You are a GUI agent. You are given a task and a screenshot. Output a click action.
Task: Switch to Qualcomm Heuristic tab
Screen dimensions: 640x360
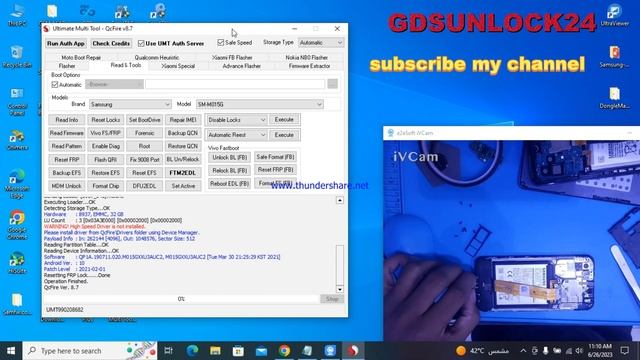tap(157, 58)
